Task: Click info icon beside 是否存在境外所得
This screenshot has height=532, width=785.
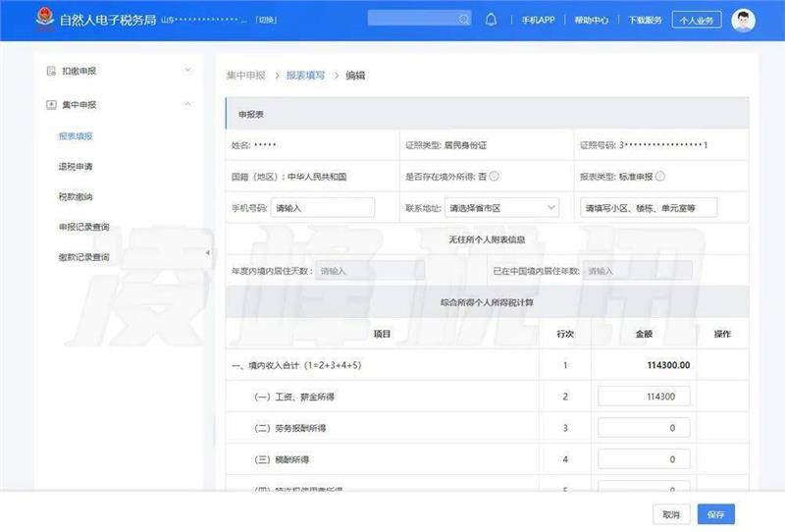Action: [x=495, y=177]
